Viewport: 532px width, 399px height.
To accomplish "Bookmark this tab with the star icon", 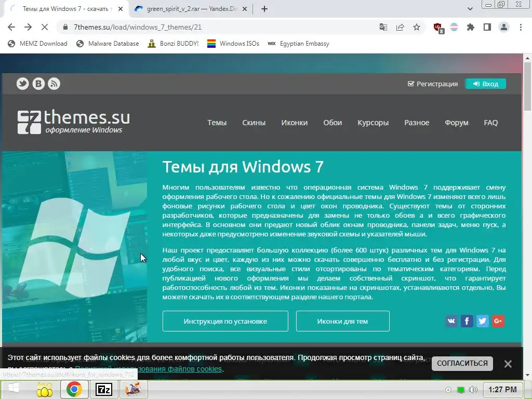I will point(417,27).
